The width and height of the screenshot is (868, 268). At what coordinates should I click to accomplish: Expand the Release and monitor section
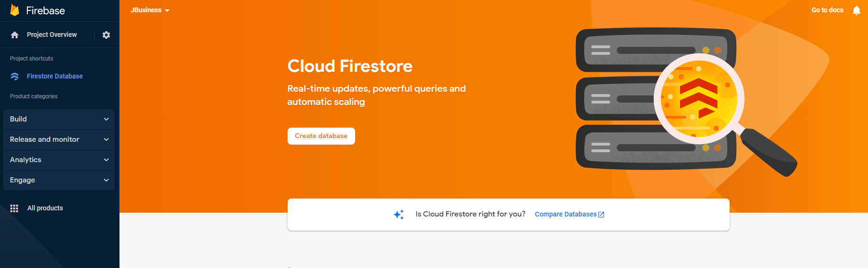coord(59,139)
